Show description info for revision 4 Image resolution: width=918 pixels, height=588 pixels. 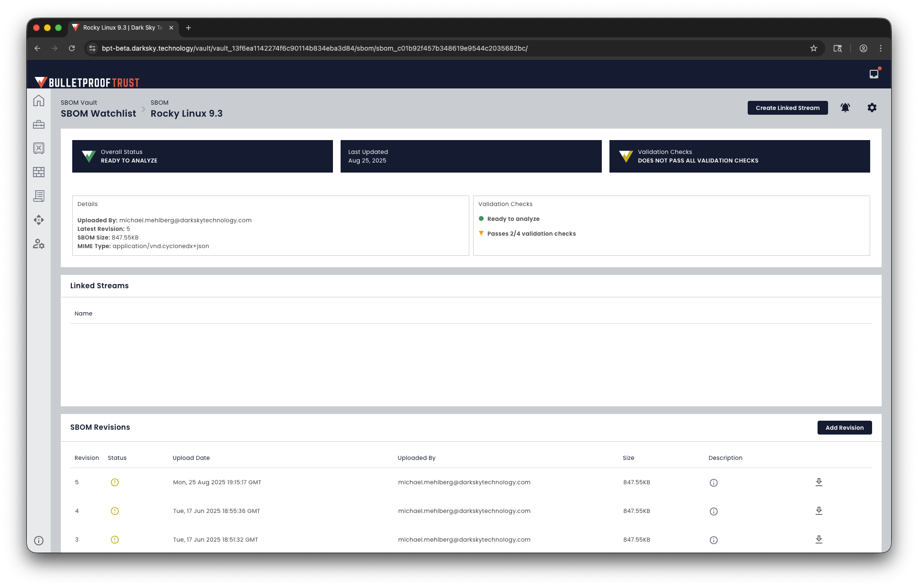714,512
